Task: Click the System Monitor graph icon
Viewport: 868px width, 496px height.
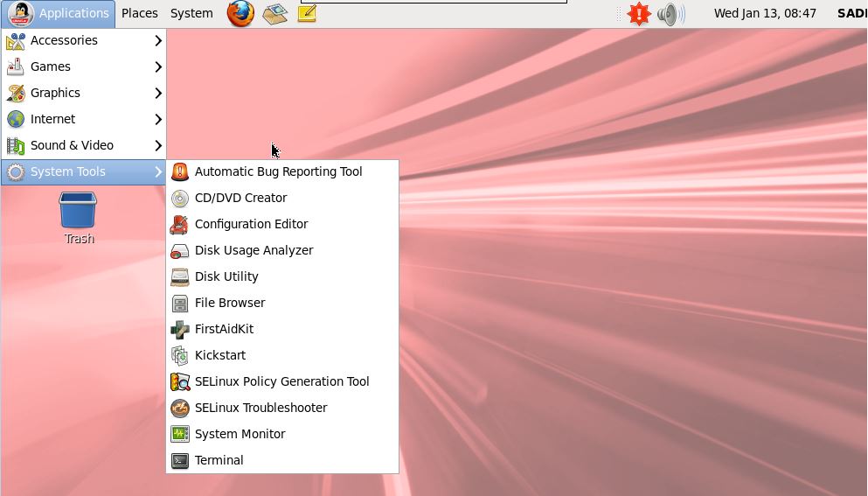Action: coord(180,434)
